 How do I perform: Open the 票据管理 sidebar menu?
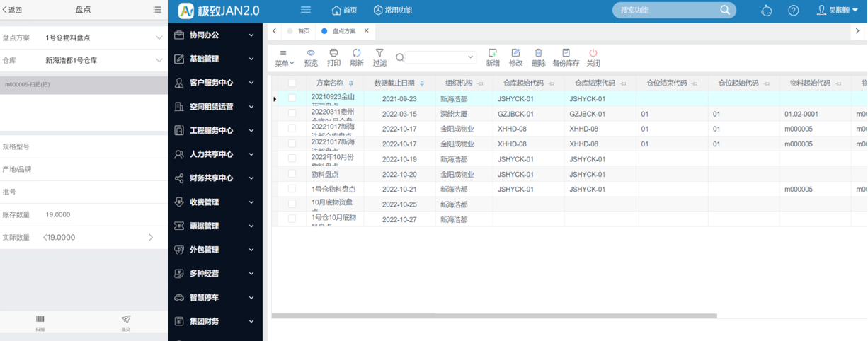click(x=215, y=226)
